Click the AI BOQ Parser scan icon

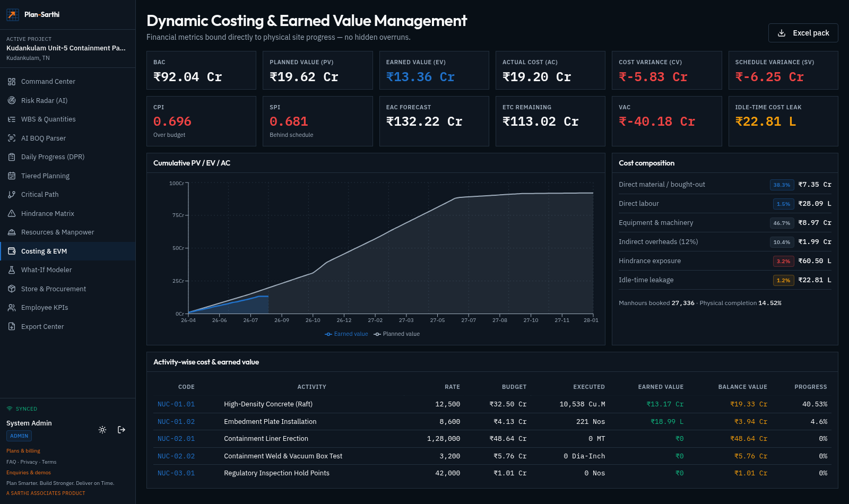12,138
